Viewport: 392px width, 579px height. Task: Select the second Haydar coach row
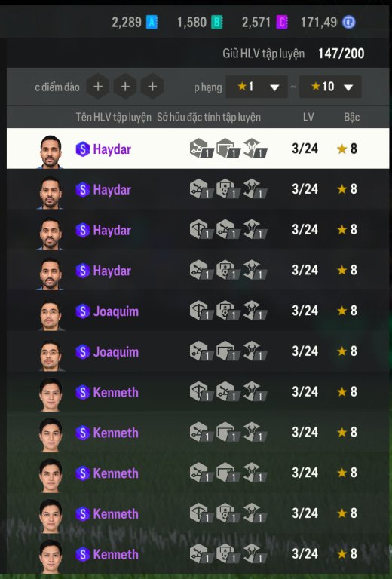tap(198, 189)
